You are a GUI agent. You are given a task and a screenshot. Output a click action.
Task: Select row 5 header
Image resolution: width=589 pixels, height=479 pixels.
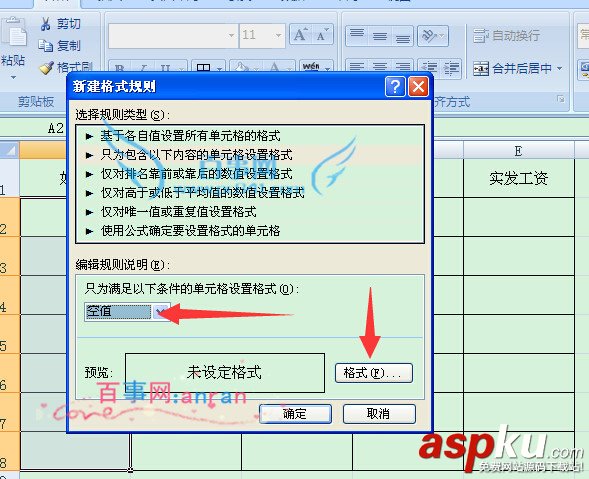9,334
